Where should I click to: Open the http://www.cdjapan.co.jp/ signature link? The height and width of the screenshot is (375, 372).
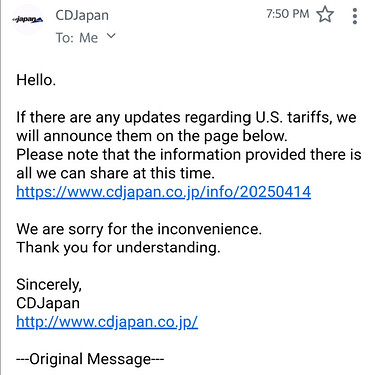click(x=107, y=322)
